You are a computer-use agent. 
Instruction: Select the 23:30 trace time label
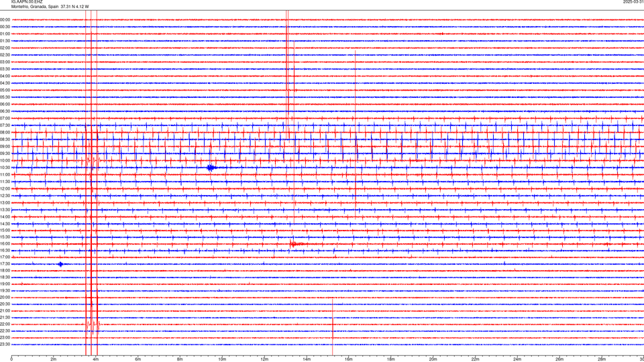click(x=5, y=345)
